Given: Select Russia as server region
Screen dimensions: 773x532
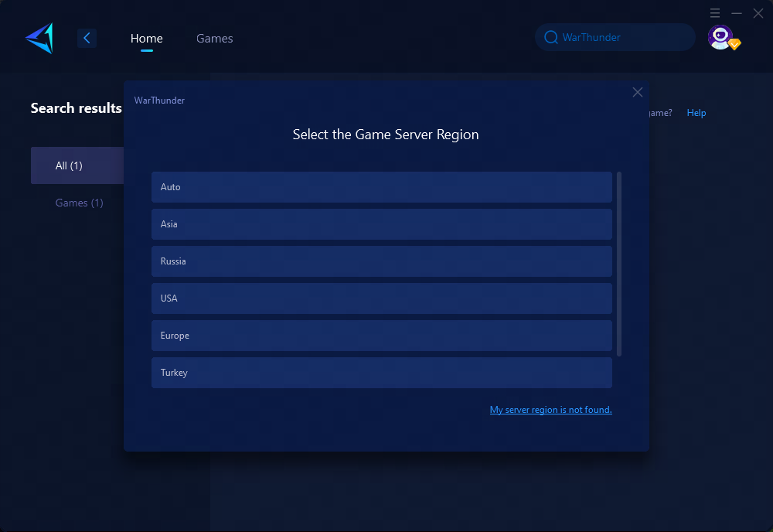Looking at the screenshot, I should 381,261.
